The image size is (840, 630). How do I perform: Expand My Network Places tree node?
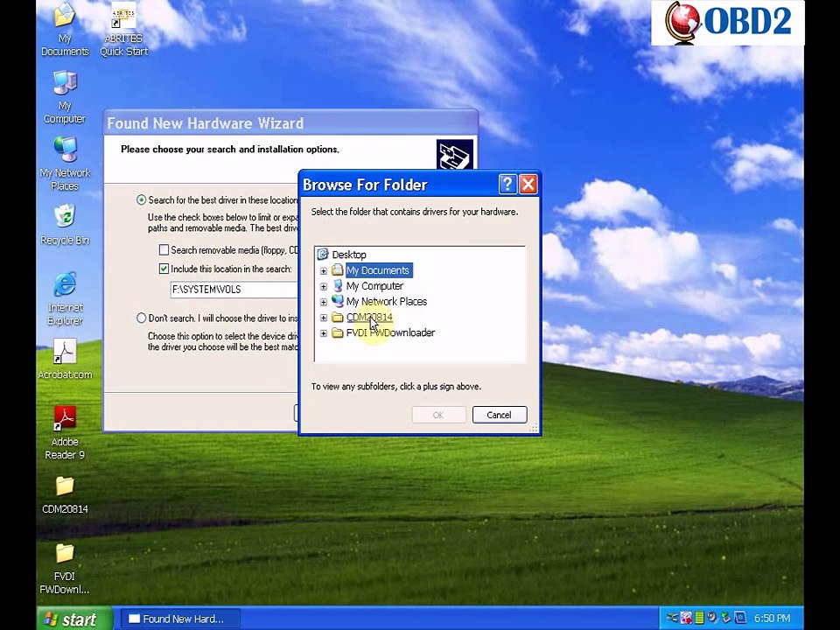(x=324, y=302)
